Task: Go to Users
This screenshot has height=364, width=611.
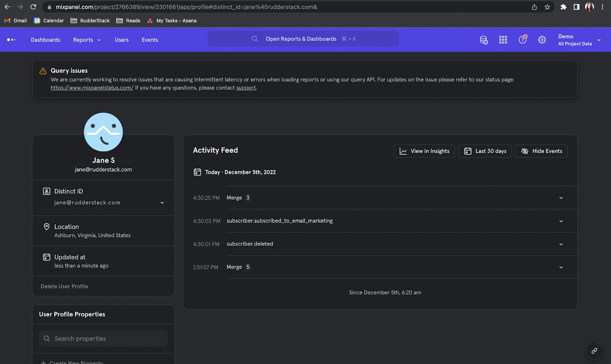Action: pos(122,40)
